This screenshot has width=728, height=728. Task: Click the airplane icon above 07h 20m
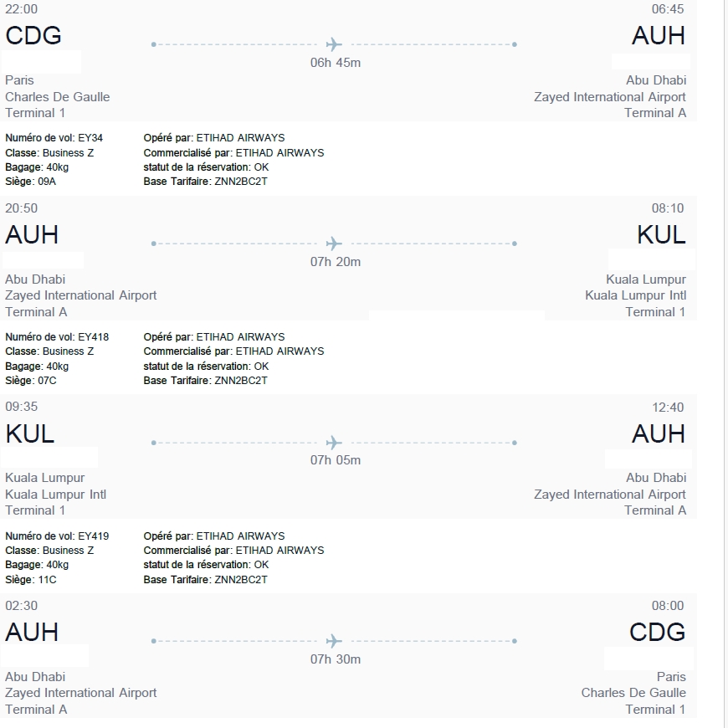(x=335, y=244)
